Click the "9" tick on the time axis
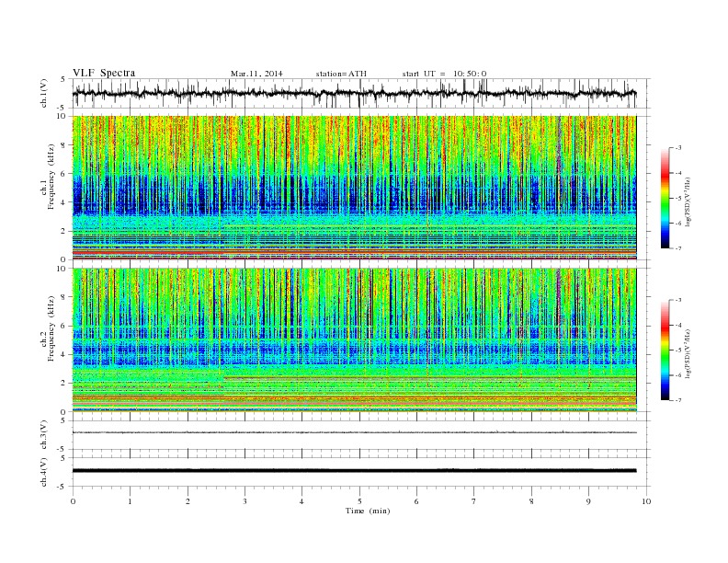 pyautogui.click(x=588, y=501)
